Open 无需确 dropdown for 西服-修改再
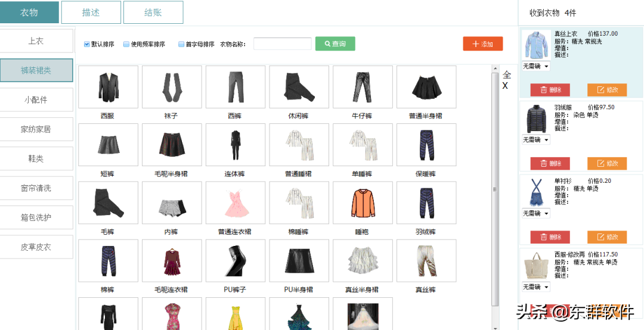The width and height of the screenshot is (644, 330). coord(536,287)
